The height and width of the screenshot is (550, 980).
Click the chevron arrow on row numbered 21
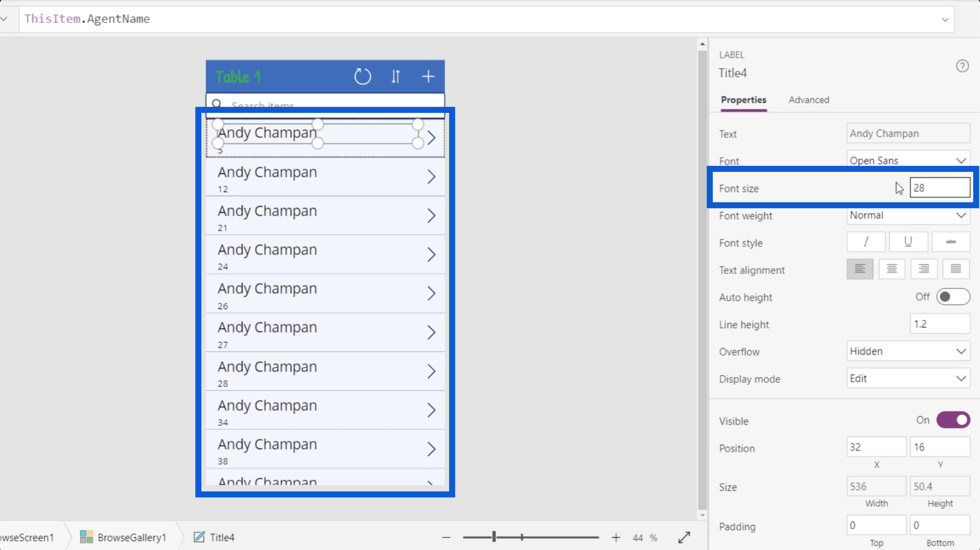click(x=431, y=216)
